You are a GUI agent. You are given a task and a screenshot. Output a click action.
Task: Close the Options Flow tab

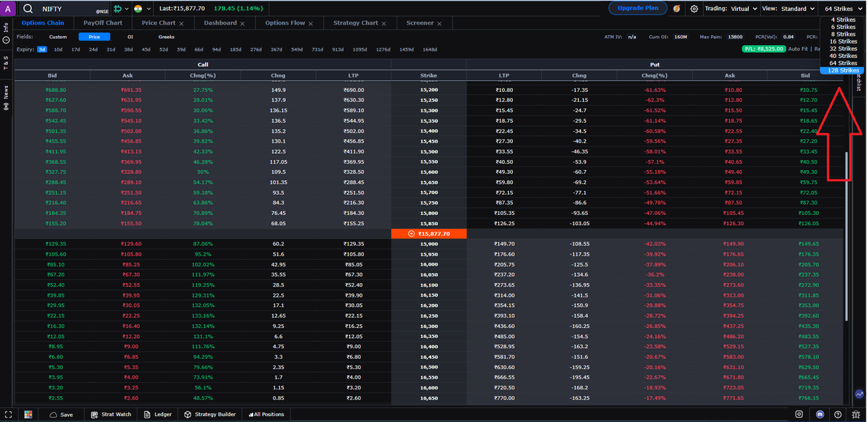[x=312, y=23]
